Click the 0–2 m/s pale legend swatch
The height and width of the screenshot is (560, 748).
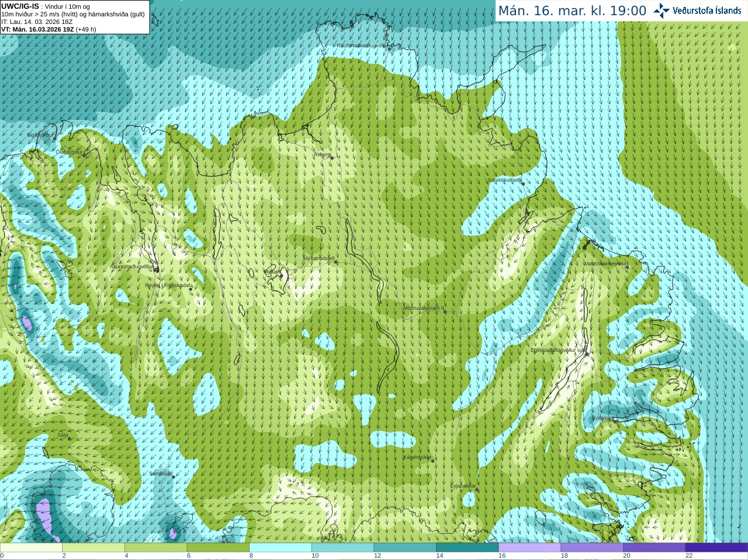point(31,548)
